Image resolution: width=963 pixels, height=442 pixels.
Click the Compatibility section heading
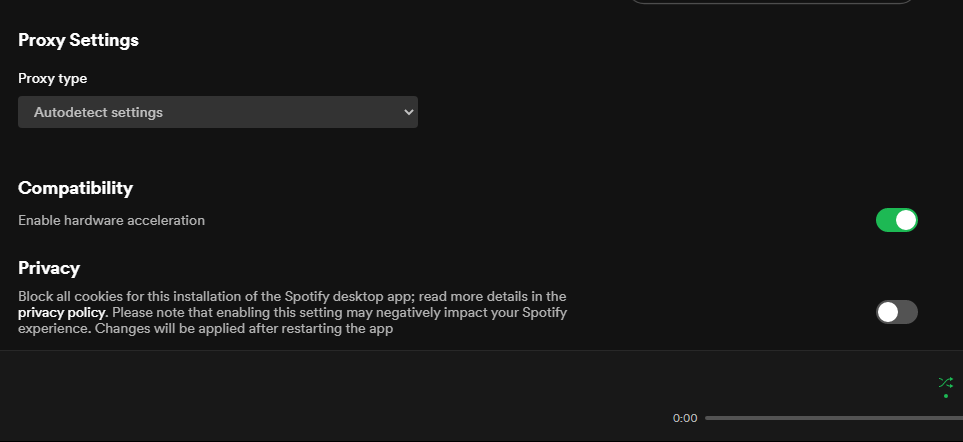(75, 188)
